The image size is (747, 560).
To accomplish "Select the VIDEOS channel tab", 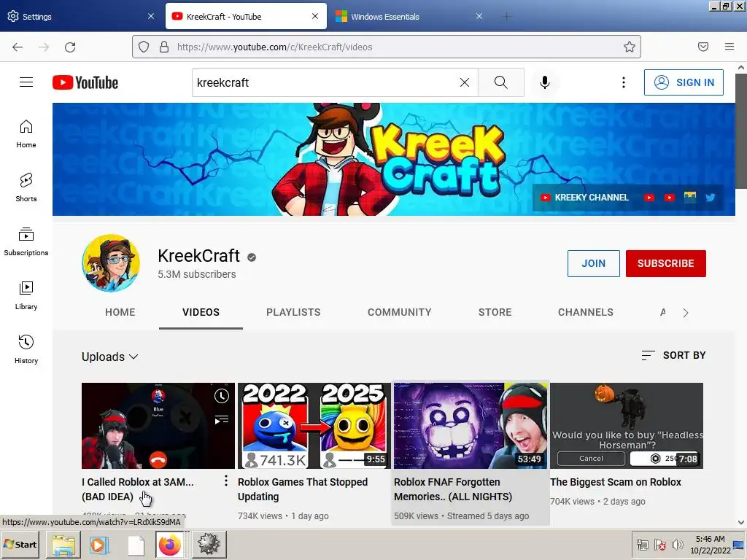I will pos(201,312).
